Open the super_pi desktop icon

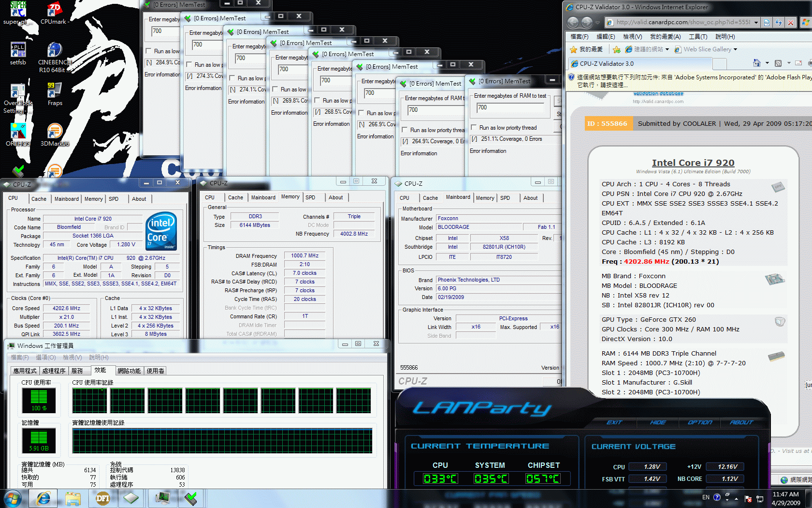tap(17, 13)
